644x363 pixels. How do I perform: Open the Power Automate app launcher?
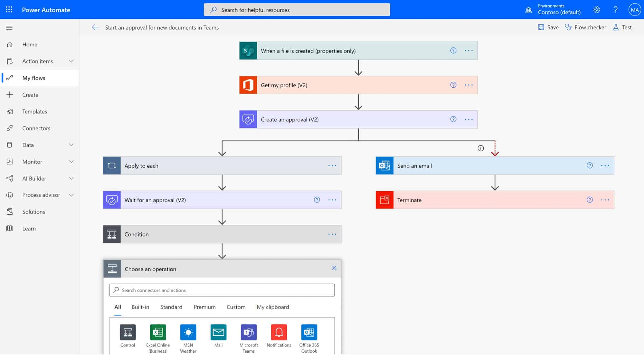[x=9, y=9]
